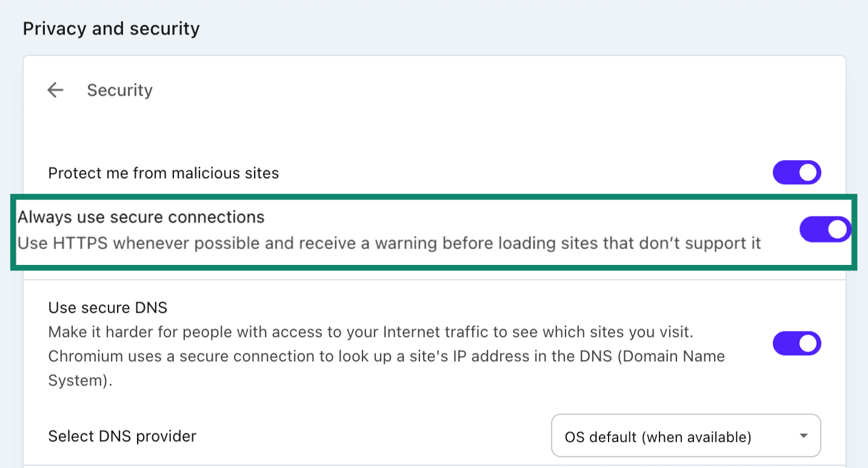Screen dimensions: 868x468
Task: Click the Security page heading
Action: click(x=119, y=90)
